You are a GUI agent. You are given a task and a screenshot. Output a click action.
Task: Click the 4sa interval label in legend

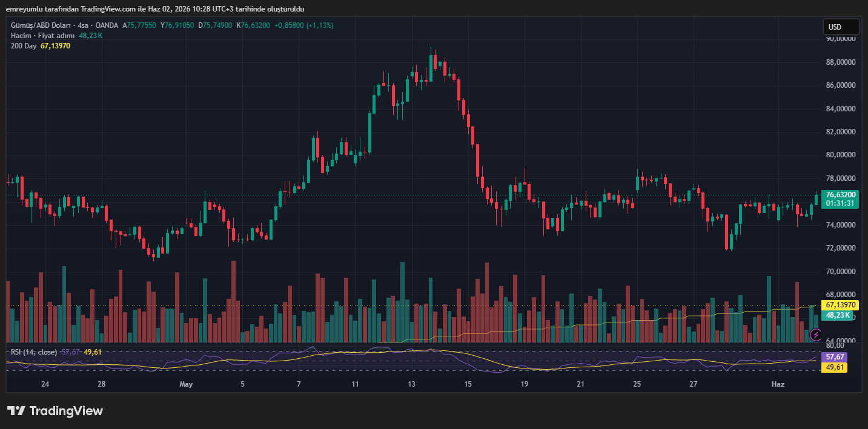(x=82, y=25)
